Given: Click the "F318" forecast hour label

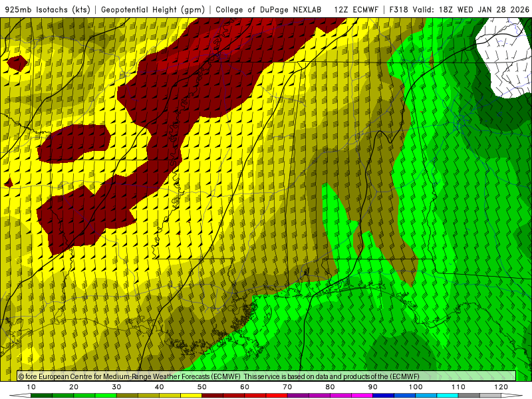Looking at the screenshot, I should 399,9.
